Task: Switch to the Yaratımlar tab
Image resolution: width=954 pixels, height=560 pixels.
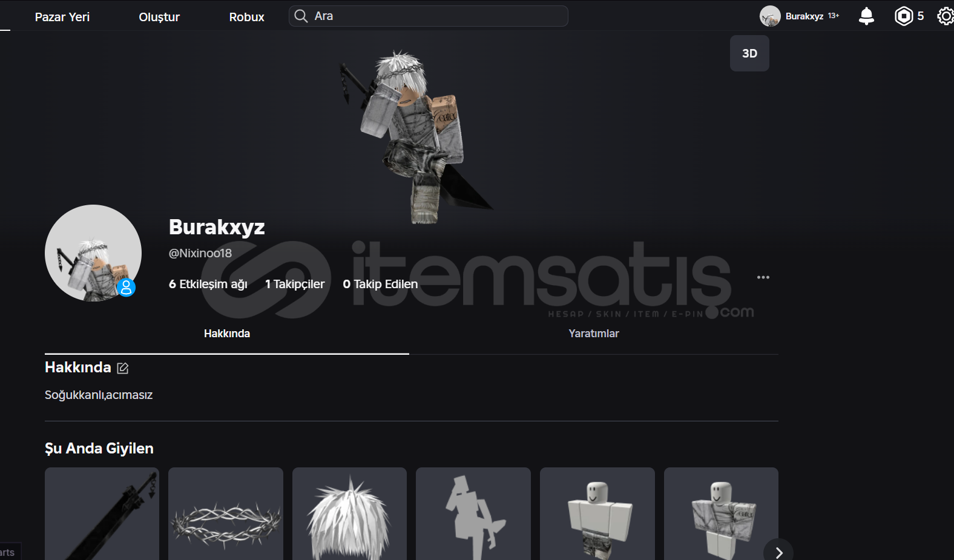Action: 594,334
